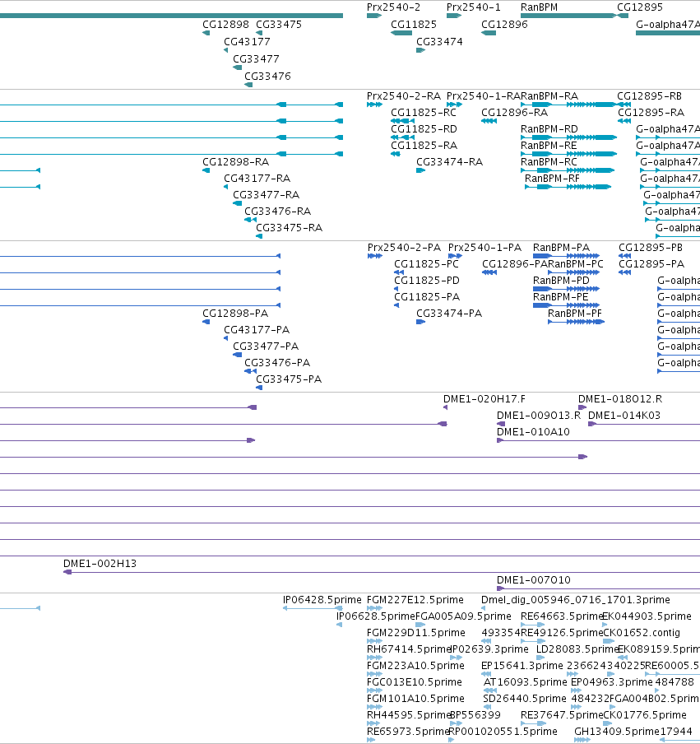Viewport: 700px width, 744px height.
Task: Select protein CG33477-PA
Action: (x=266, y=346)
